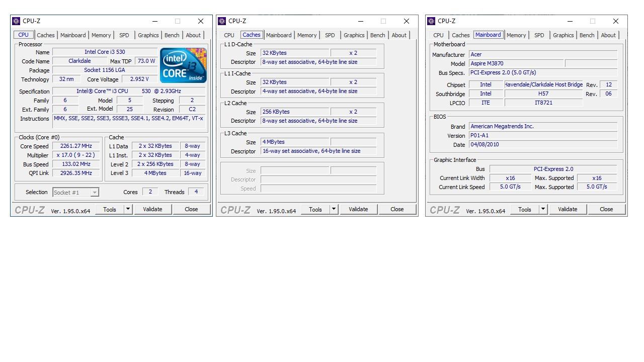The image size is (644, 362).
Task: Expand Tools dropdown arrow in right window
Action: [543, 209]
